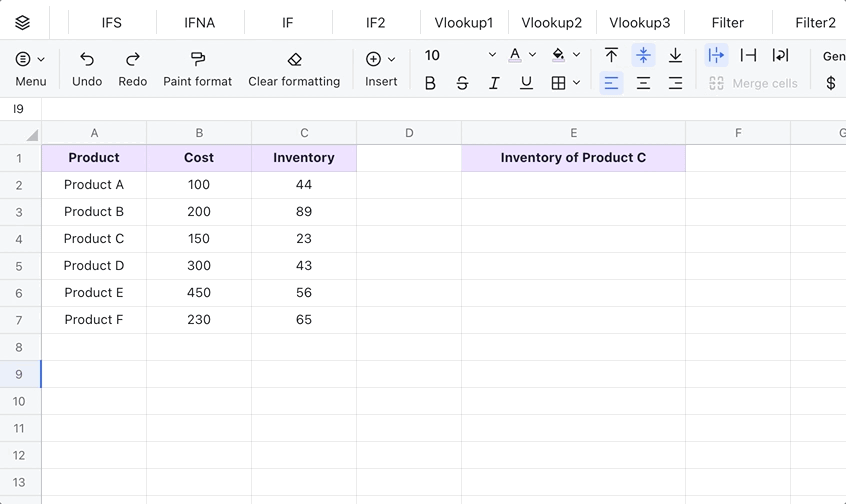Center text horizontally in cell

coord(643,84)
